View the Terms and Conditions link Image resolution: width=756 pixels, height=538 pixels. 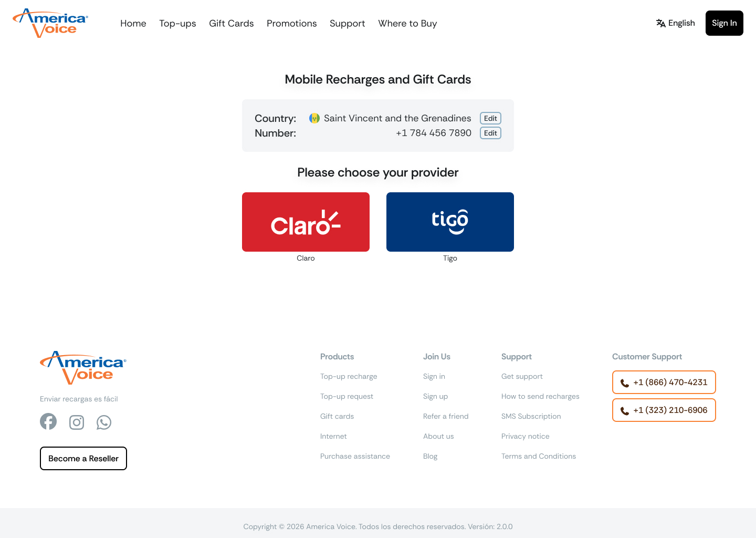pos(539,456)
